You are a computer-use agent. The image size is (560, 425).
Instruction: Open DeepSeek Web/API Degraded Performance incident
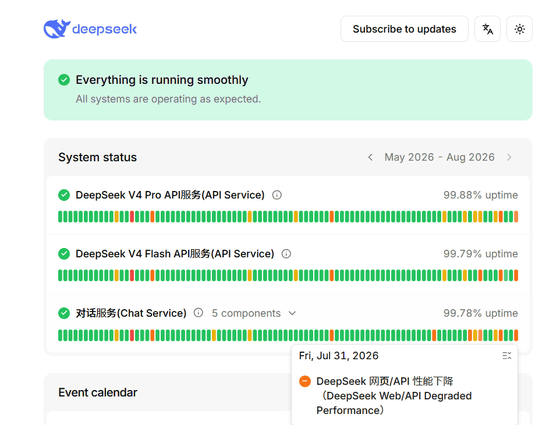coord(394,396)
